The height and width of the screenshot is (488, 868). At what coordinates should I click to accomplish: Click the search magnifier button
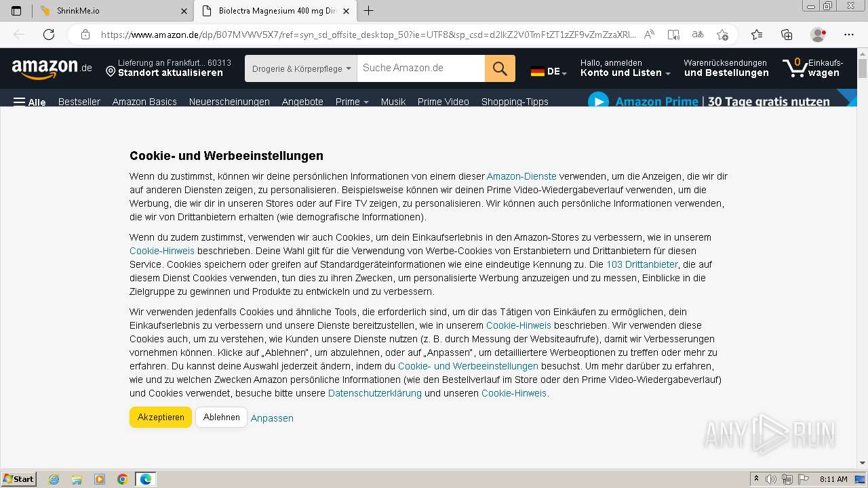pos(500,68)
